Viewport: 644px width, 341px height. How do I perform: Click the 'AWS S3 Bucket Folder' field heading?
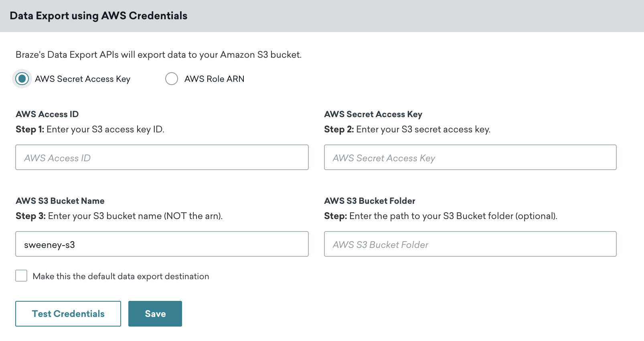pyautogui.click(x=369, y=201)
